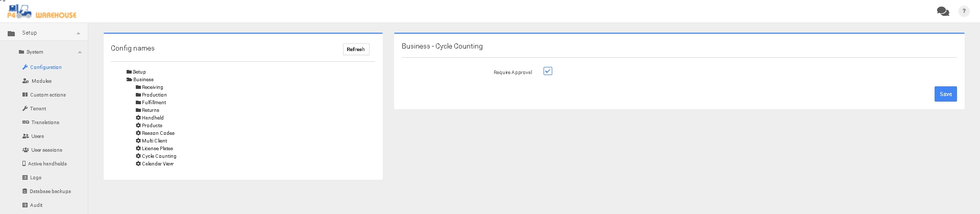Refresh the Config names list
This screenshot has width=980, height=214.
click(356, 50)
